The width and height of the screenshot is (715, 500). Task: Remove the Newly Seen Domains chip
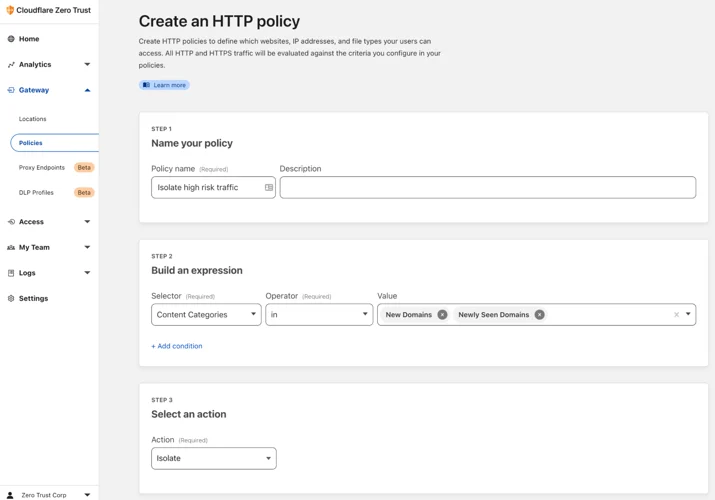pos(539,314)
